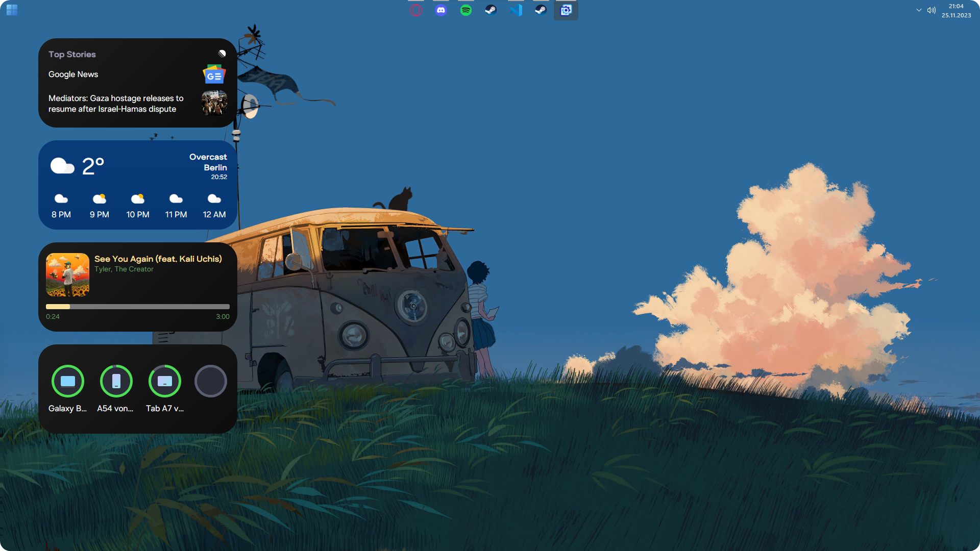Viewport: 980px width, 551px height.
Task: Click the See You Again album cover
Action: [67, 275]
